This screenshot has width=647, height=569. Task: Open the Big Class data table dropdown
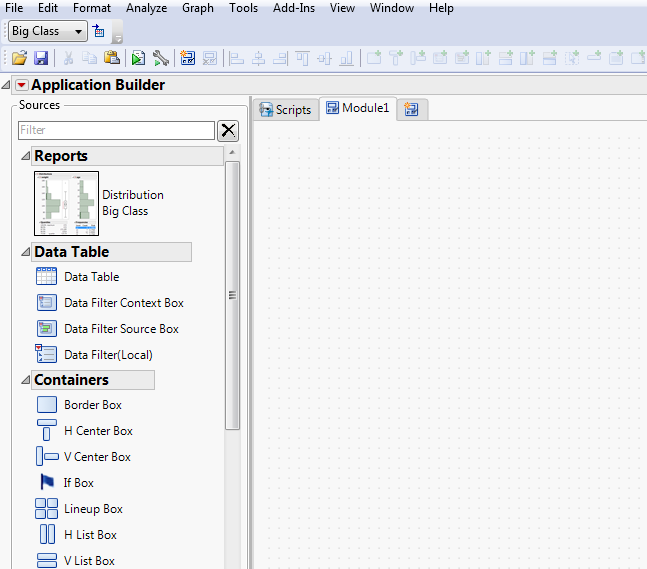pos(79,32)
